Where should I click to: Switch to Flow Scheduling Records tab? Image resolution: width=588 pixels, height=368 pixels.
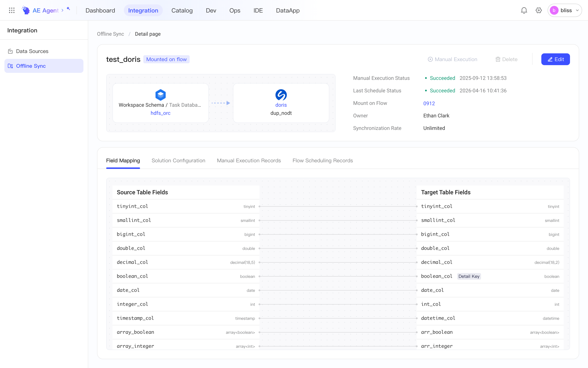click(322, 161)
